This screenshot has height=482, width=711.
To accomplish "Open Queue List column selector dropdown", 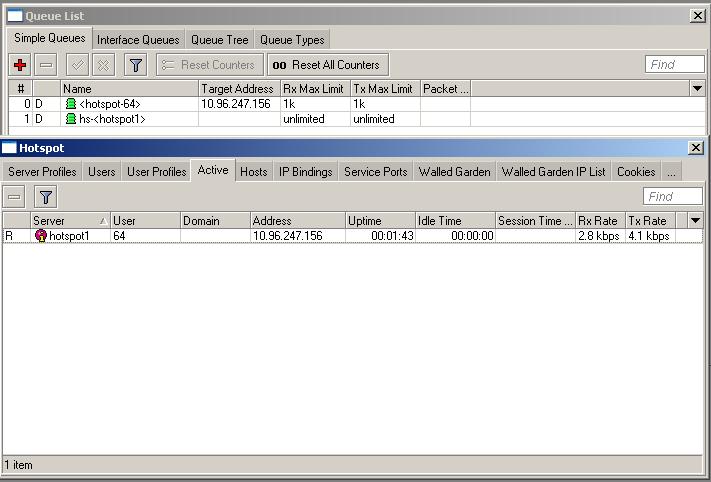I will tap(697, 88).
